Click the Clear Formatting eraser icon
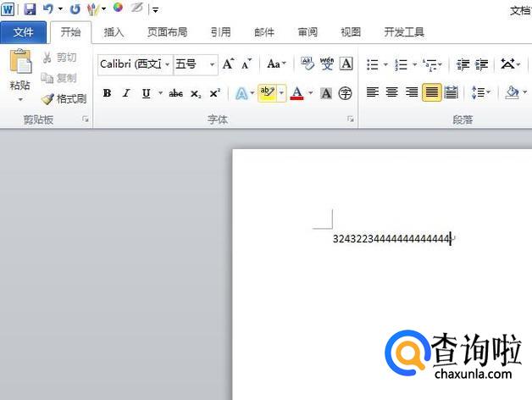The width and height of the screenshot is (532, 400). pos(308,64)
